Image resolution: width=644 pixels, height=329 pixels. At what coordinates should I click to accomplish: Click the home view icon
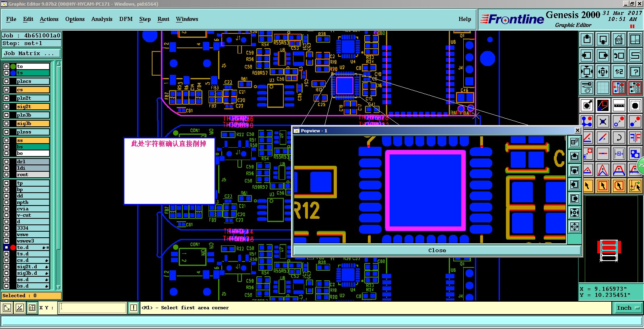[x=619, y=39]
